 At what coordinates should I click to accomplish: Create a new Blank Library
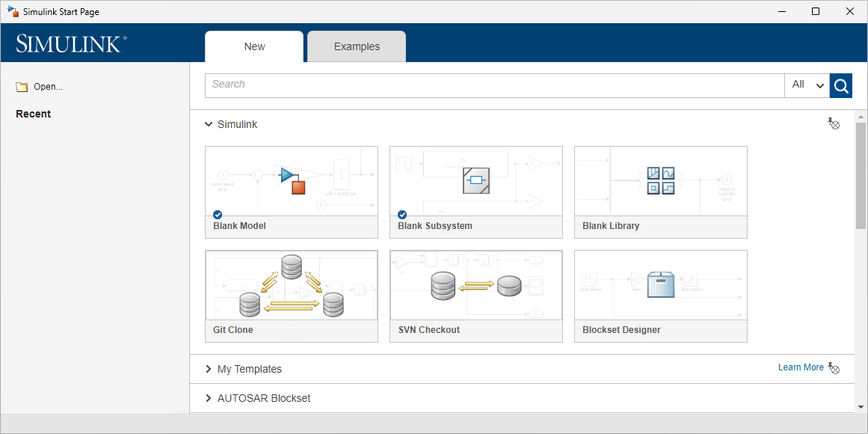pos(660,182)
